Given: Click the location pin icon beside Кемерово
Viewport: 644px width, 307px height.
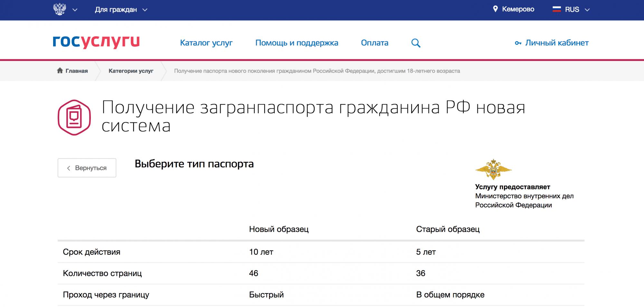Looking at the screenshot, I should [x=495, y=9].
